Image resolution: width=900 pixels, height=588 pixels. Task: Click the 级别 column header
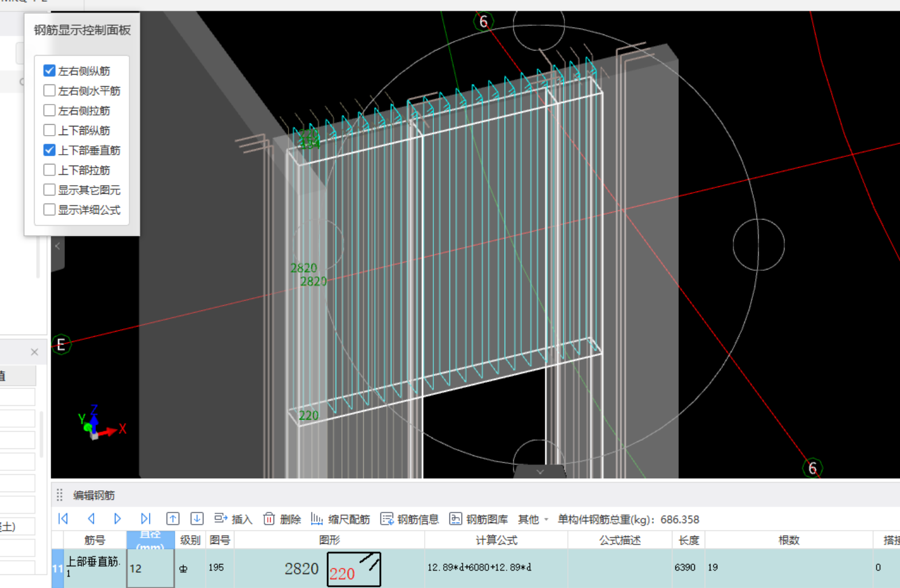point(190,540)
